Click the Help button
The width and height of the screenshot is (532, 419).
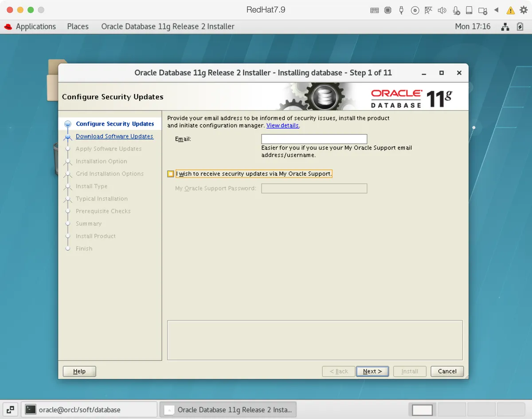click(79, 371)
